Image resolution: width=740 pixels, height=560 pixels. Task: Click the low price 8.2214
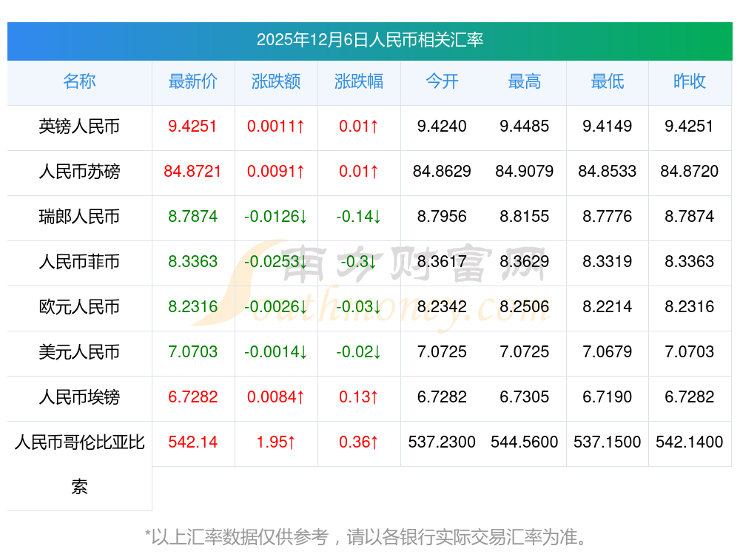click(x=608, y=307)
